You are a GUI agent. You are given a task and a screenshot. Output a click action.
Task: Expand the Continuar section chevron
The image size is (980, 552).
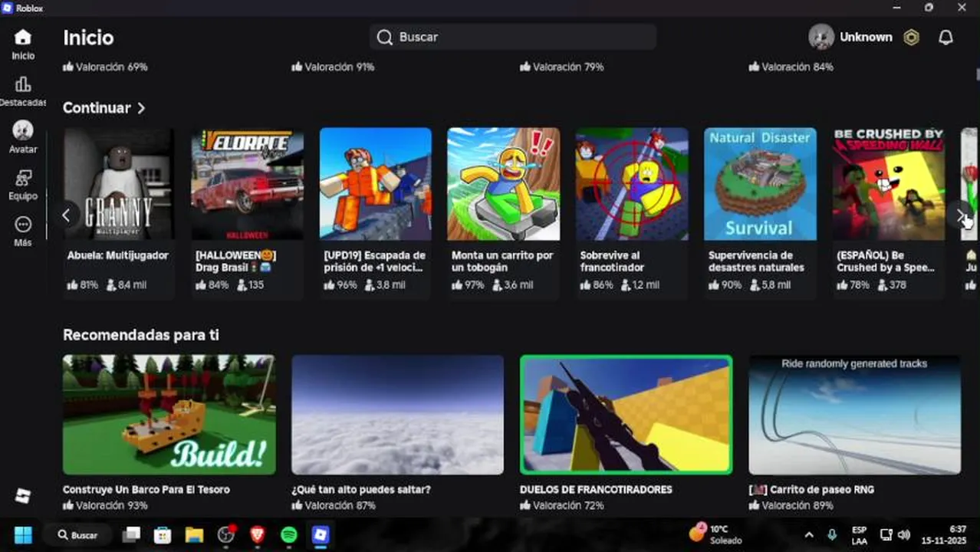141,108
